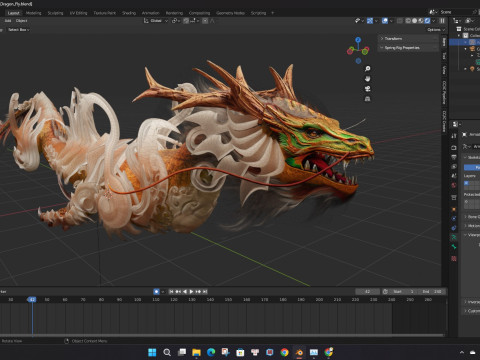Screen dimensions: 480x360
Task: Switch to the Modeling workspace tab
Action: [33, 13]
